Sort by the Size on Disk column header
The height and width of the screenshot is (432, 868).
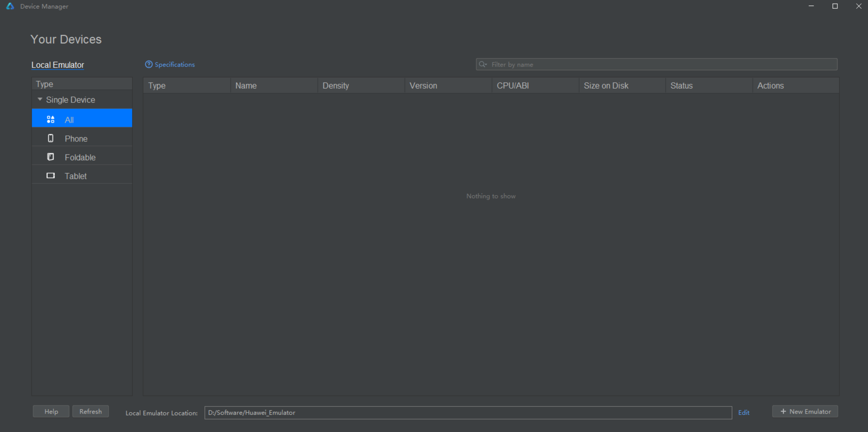click(606, 85)
